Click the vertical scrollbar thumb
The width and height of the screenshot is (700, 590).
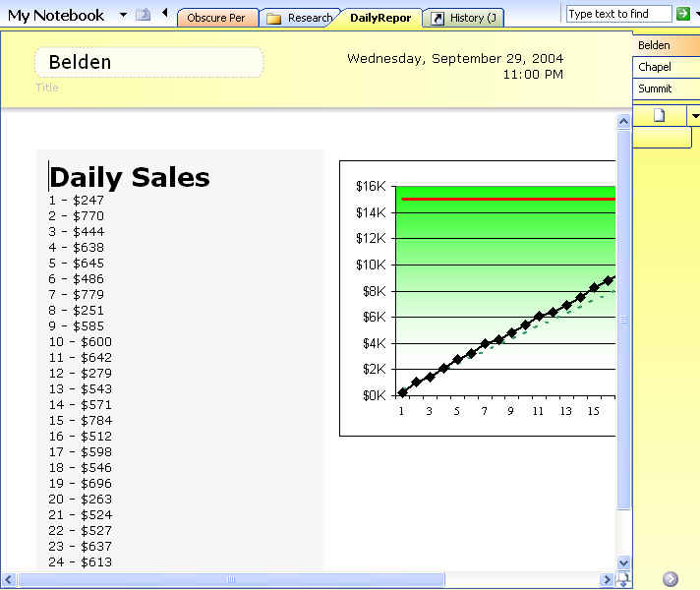(x=623, y=320)
